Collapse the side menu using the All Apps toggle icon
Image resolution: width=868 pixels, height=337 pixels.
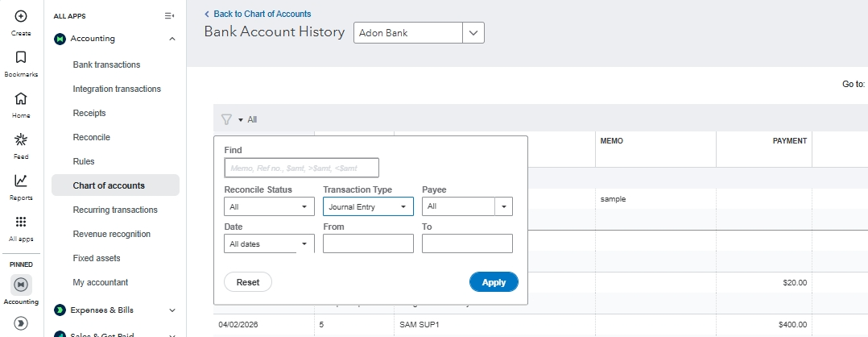pos(169,16)
